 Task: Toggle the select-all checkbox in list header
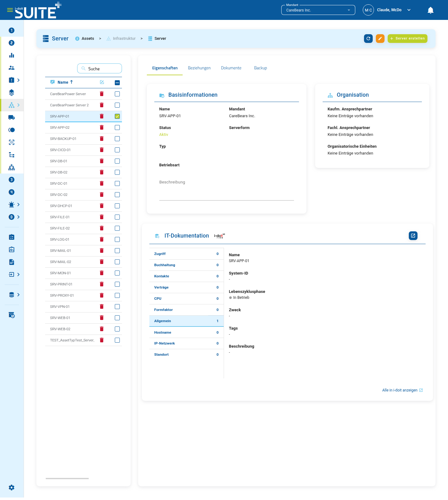click(117, 83)
